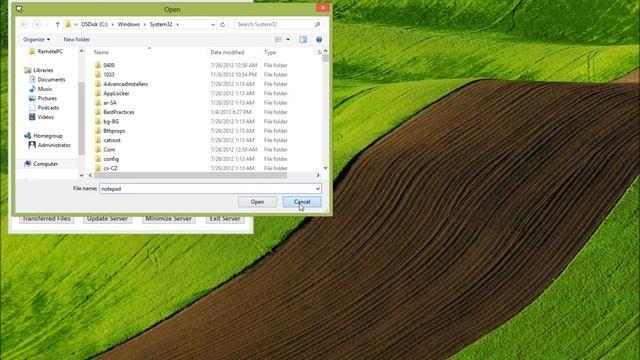
Task: Expand the chevron after System32 in the address path
Action: coord(177,24)
